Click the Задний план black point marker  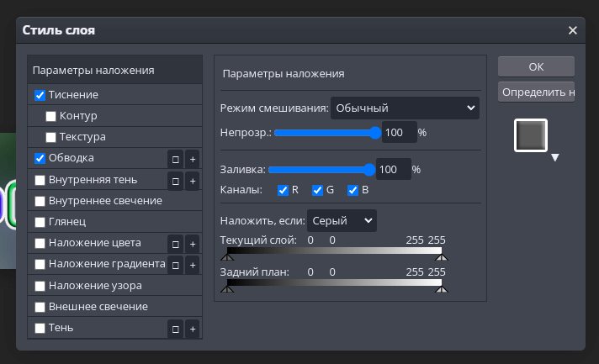(227, 289)
